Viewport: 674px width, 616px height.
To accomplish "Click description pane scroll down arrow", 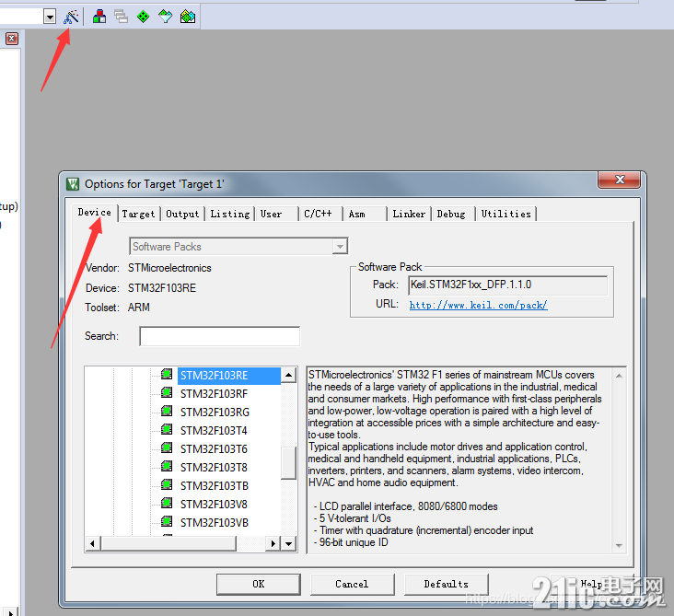I will (x=619, y=545).
